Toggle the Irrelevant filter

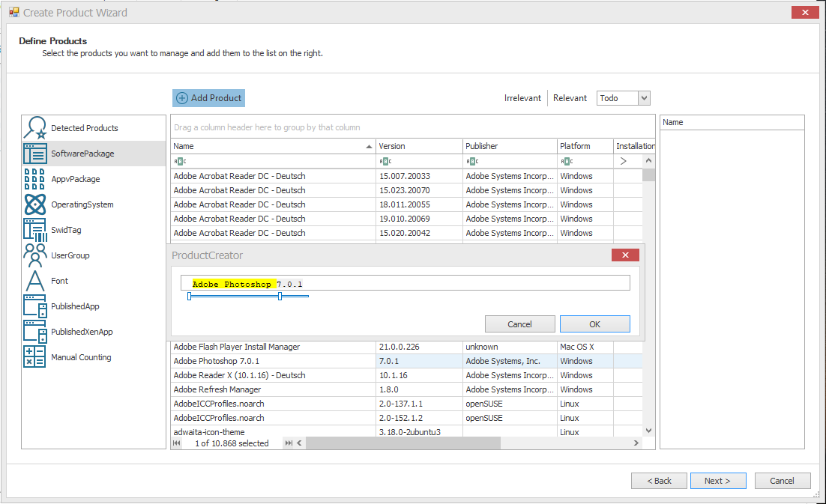(x=522, y=98)
